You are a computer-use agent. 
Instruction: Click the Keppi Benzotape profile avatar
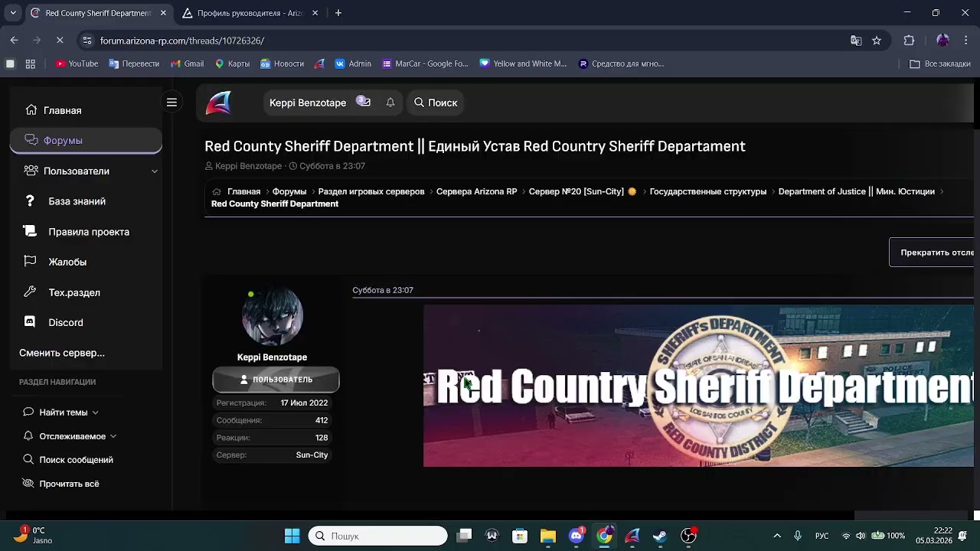pyautogui.click(x=272, y=317)
